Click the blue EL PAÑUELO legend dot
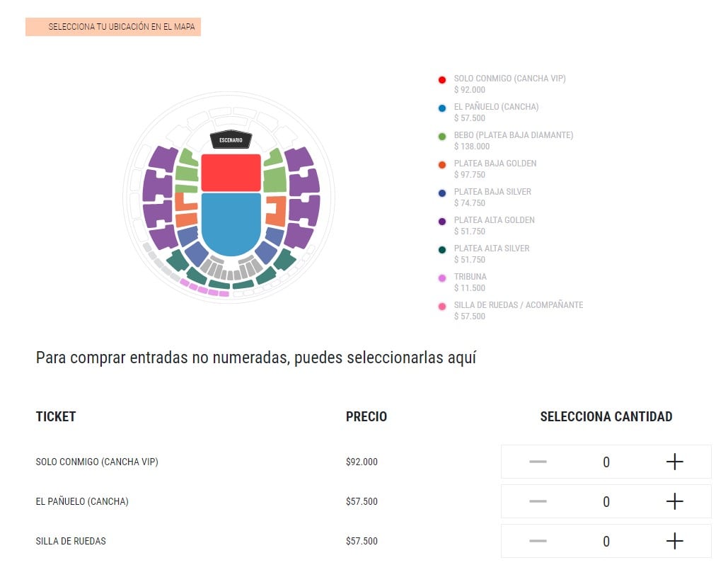The width and height of the screenshot is (728, 565). 443,108
